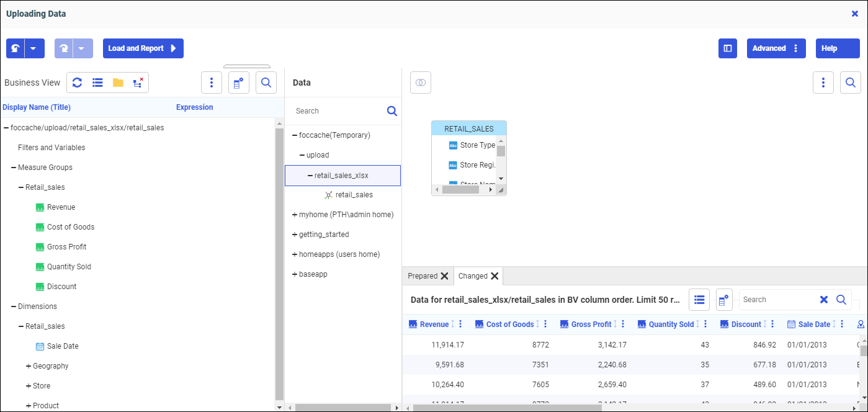The width and height of the screenshot is (868, 412).
Task: Open the undo history dropdown arrow
Action: (x=34, y=48)
